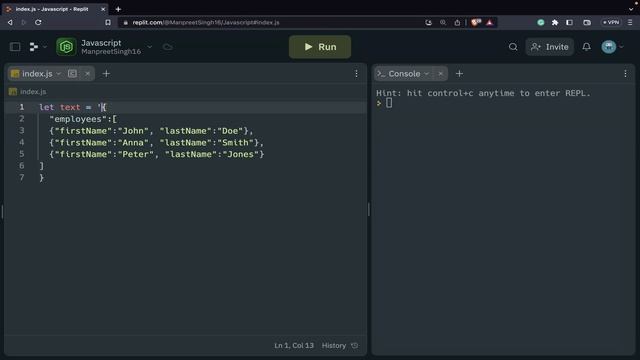Toggle the sidebar panel icon
640x360 pixels.
point(15,47)
